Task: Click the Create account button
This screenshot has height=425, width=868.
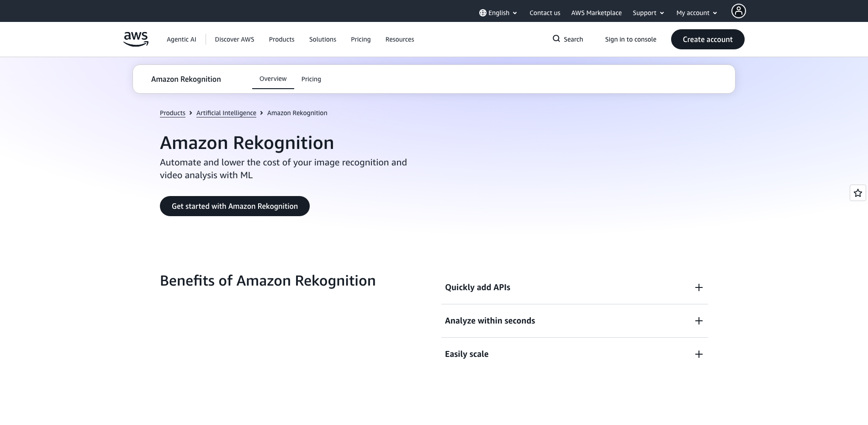Action: (708, 39)
